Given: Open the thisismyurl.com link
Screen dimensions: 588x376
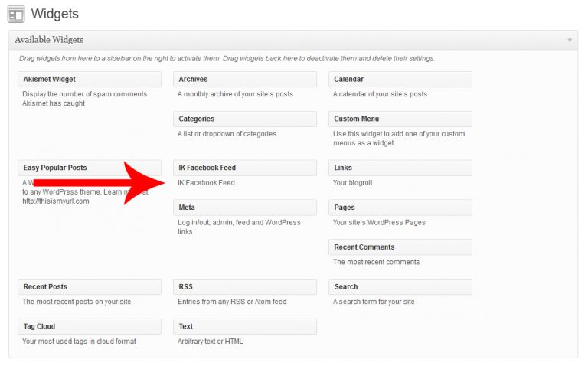Looking at the screenshot, I should click(x=56, y=201).
